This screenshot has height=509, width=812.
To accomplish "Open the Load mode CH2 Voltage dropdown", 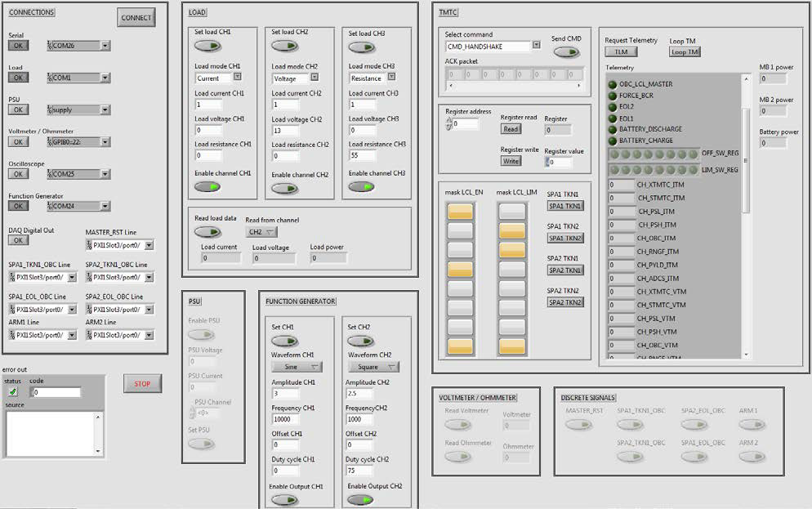I will [x=314, y=78].
